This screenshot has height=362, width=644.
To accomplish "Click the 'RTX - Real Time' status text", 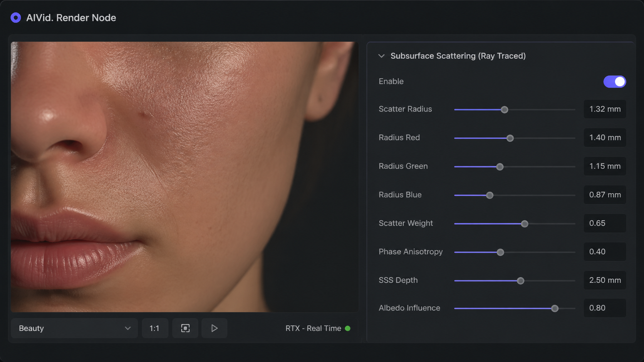I will click(313, 329).
